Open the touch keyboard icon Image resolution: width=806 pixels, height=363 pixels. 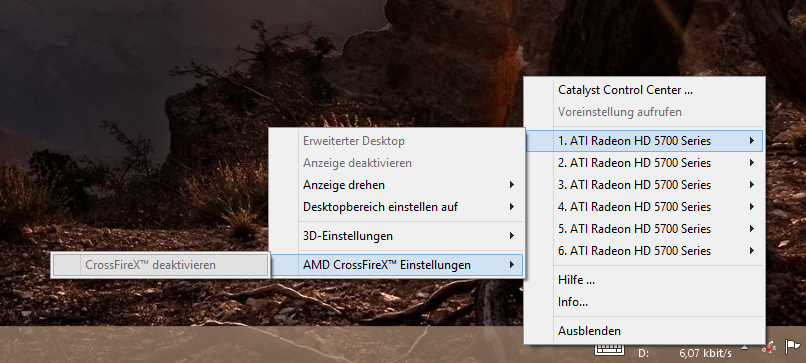coord(610,349)
